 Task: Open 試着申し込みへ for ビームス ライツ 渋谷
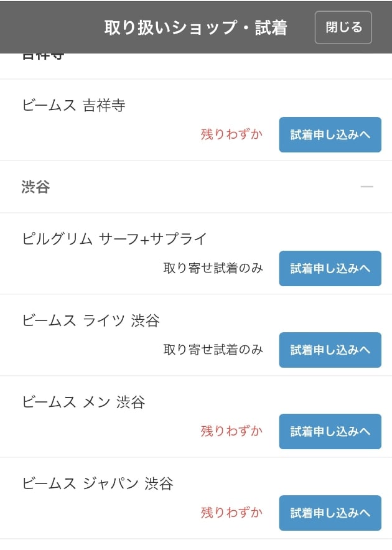330,350
